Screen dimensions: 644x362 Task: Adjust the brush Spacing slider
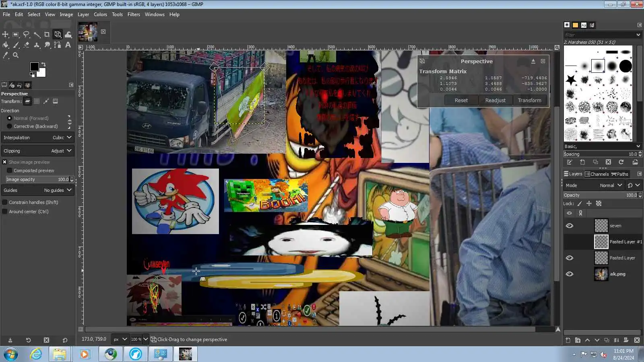pos(603,154)
